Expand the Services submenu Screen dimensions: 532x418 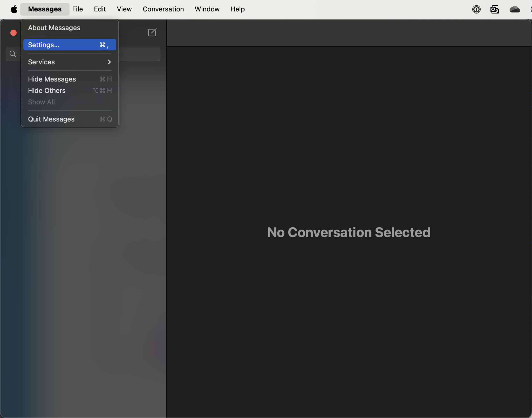(x=70, y=62)
